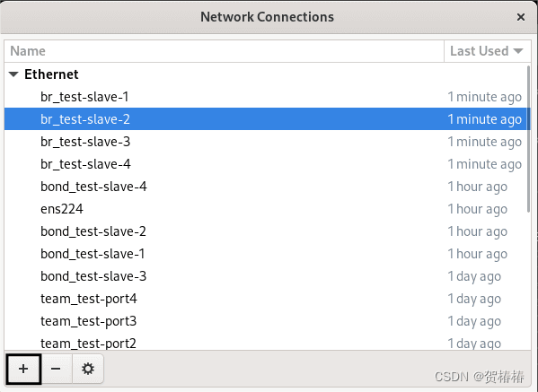
Task: Select br_test-slave-1 connection
Action: 265,97
